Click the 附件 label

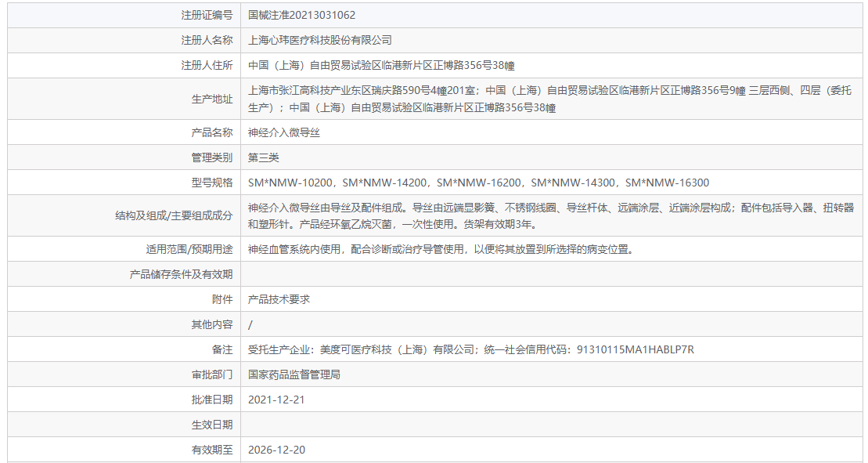pyautogui.click(x=222, y=299)
